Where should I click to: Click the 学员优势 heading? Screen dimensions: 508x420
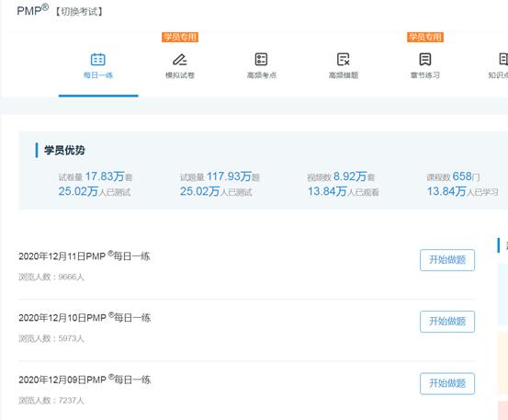64,150
